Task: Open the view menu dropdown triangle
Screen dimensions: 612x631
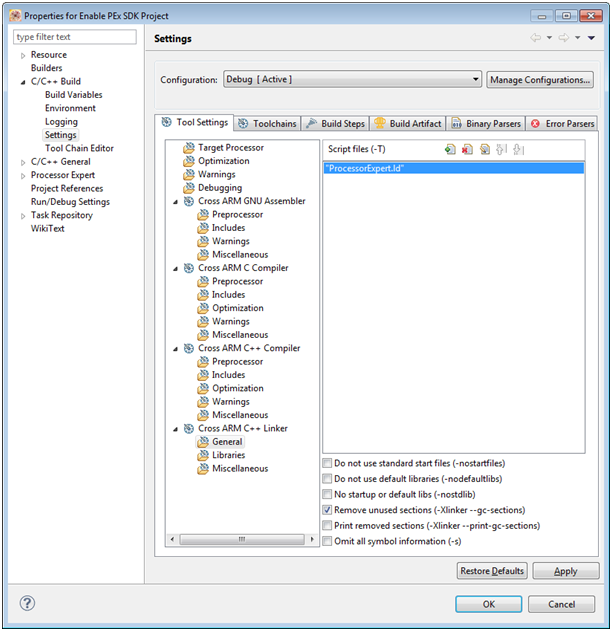Action: tap(591, 38)
